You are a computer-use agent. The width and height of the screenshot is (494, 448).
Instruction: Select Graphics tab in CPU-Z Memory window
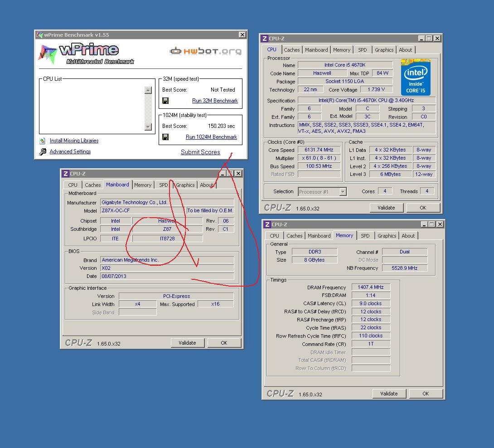(387, 236)
